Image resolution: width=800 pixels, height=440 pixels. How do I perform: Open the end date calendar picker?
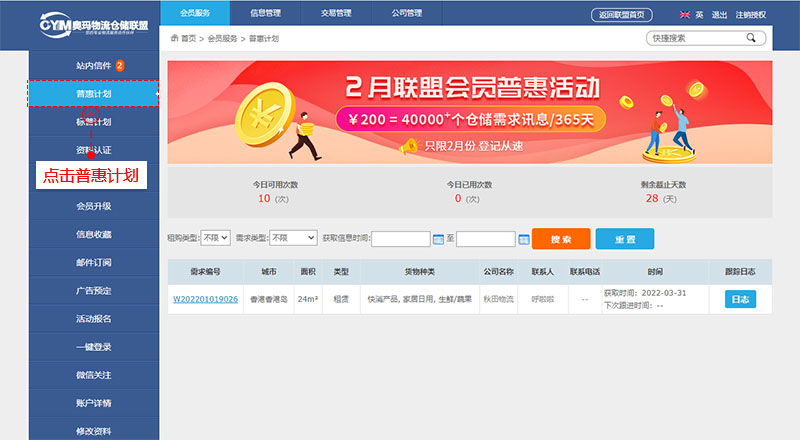[523, 240]
